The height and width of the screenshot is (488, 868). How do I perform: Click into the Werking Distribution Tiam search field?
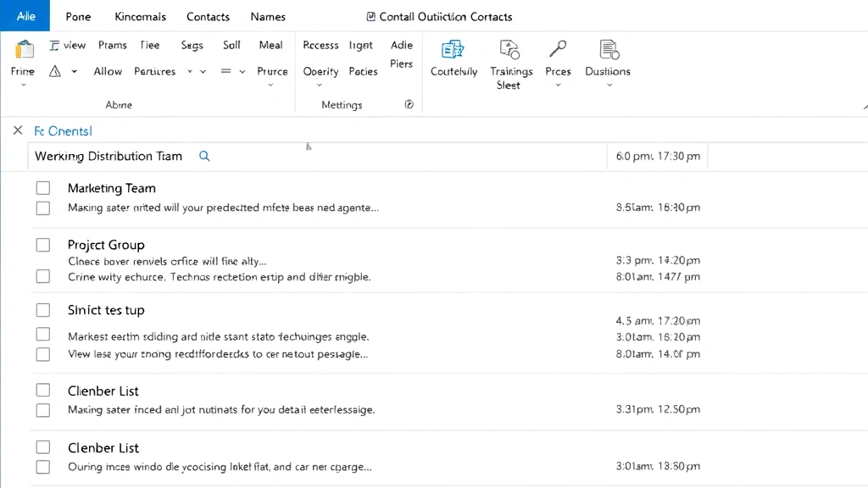coord(108,156)
